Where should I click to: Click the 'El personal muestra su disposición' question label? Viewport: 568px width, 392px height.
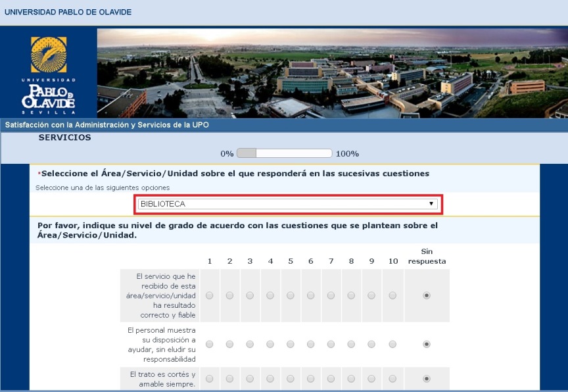click(x=162, y=345)
